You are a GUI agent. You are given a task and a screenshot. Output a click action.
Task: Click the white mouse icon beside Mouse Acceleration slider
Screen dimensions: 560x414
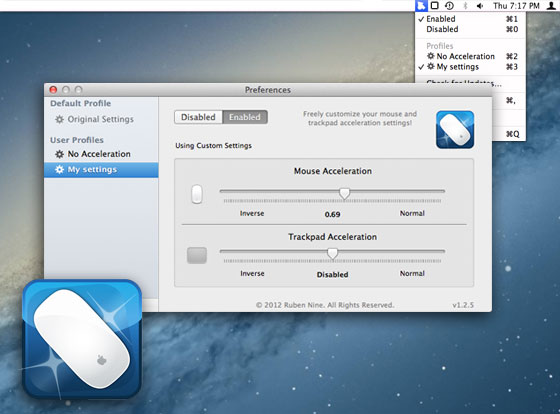197,194
